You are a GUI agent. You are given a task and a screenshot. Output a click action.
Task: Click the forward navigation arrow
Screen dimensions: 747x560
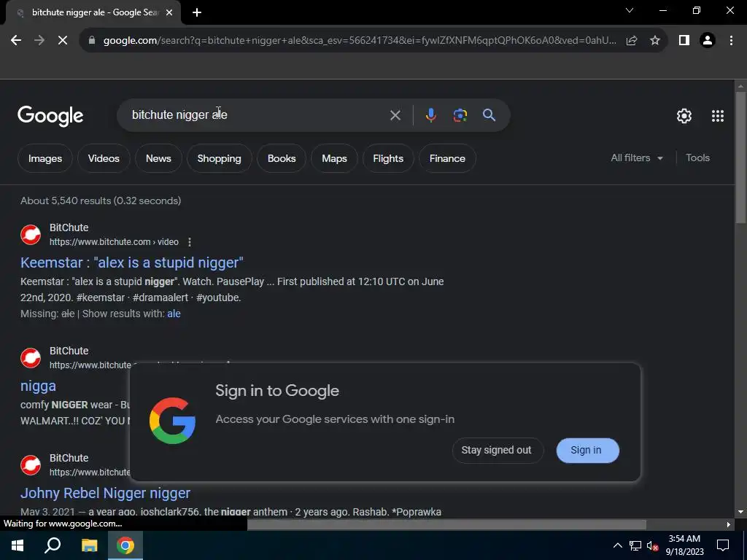(39, 41)
